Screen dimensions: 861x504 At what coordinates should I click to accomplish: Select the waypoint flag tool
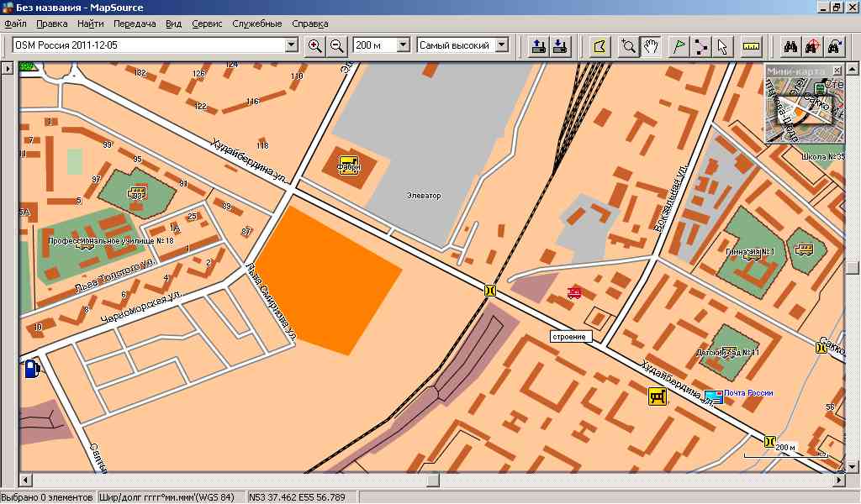[x=679, y=45]
